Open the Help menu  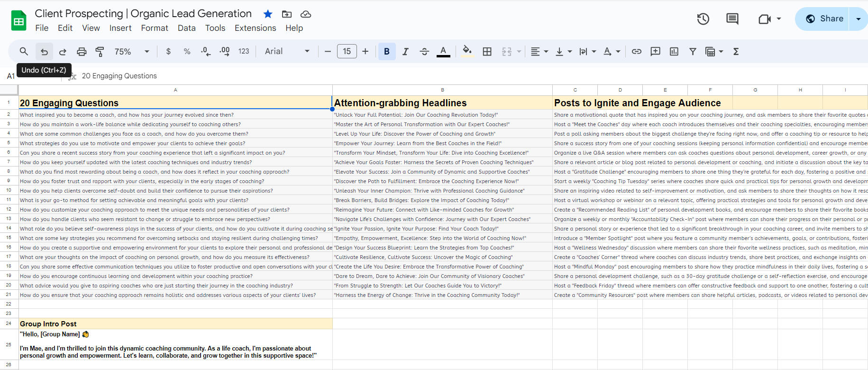point(294,28)
